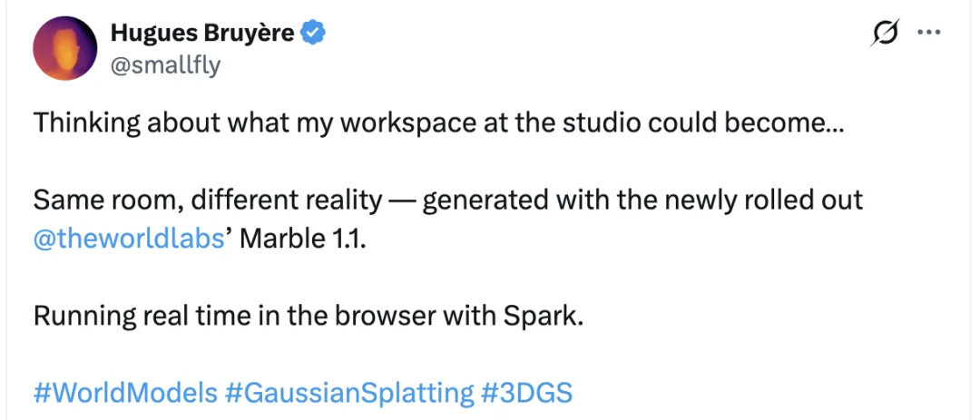The width and height of the screenshot is (980, 420).
Task: Open Hugues Bruyère's profile avatar
Action: coord(64,48)
